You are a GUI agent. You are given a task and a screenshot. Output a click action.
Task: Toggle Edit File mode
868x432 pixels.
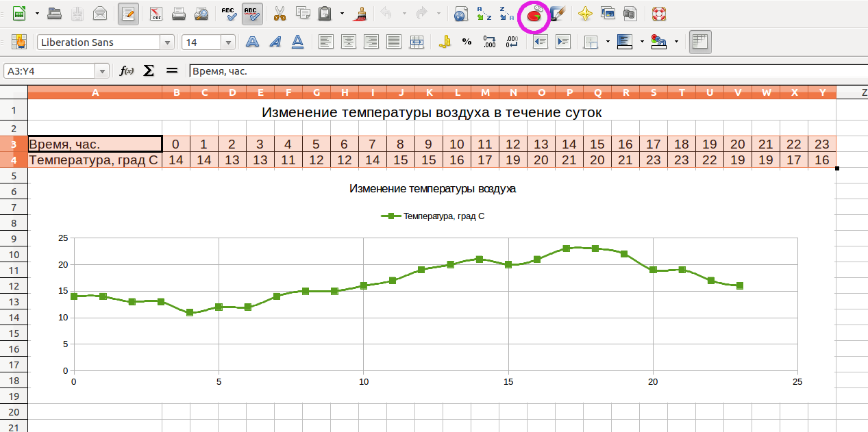(x=128, y=13)
